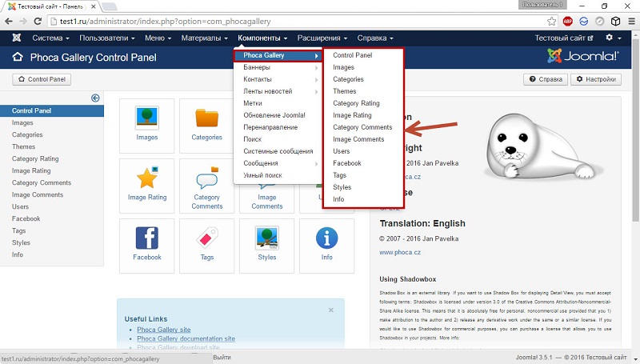Click the AdBlock Plus extension icon
This screenshot has width=640, height=364.
tap(568, 22)
